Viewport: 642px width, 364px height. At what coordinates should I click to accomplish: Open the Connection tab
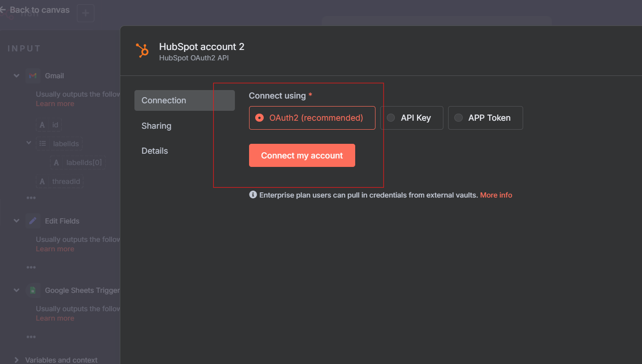[x=184, y=100]
